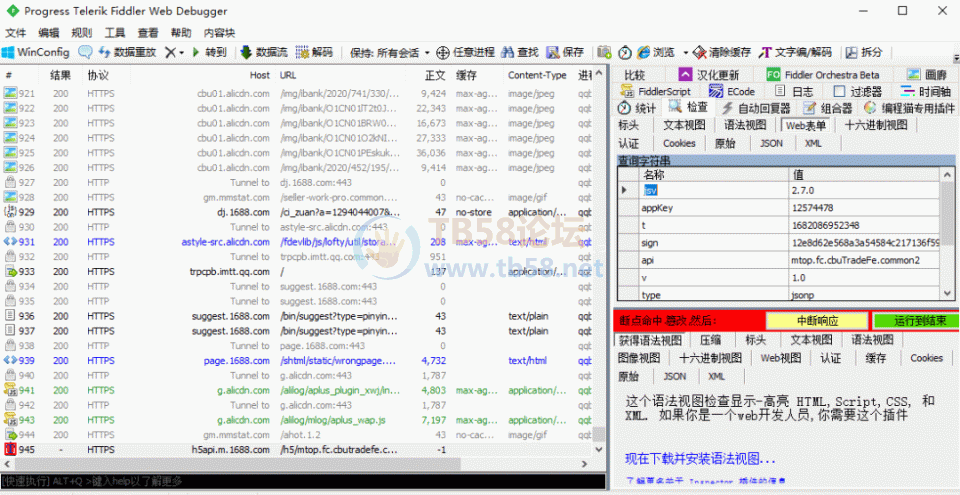The width and height of the screenshot is (960, 495).
Task: Click the WinConfig toolbar button
Action: point(36,52)
